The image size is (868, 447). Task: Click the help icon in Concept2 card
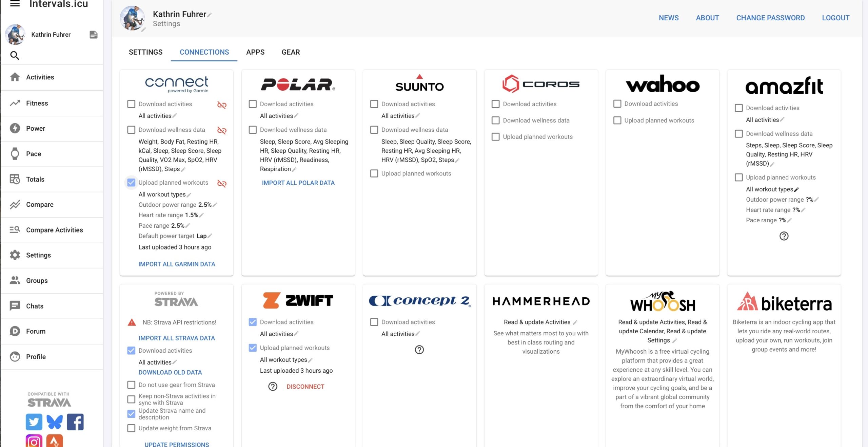419,350
